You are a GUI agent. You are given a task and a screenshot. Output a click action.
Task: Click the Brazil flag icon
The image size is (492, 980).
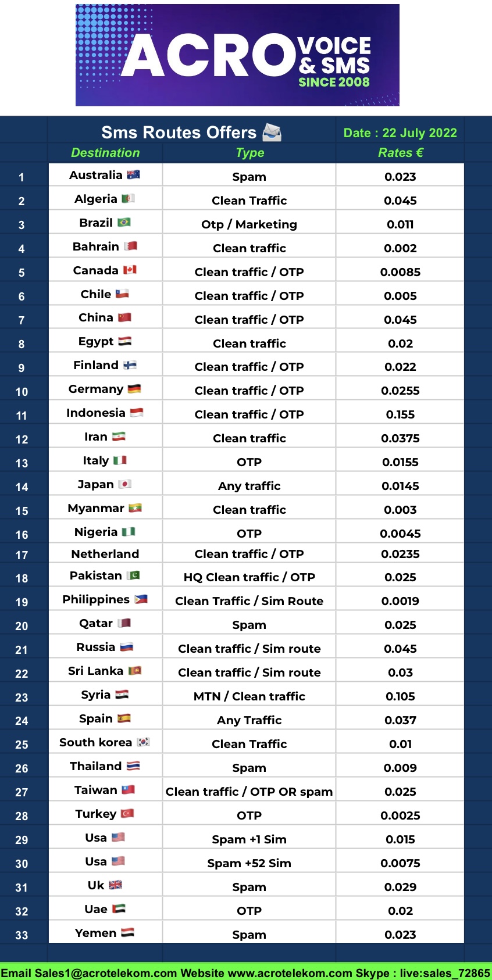[x=124, y=222]
